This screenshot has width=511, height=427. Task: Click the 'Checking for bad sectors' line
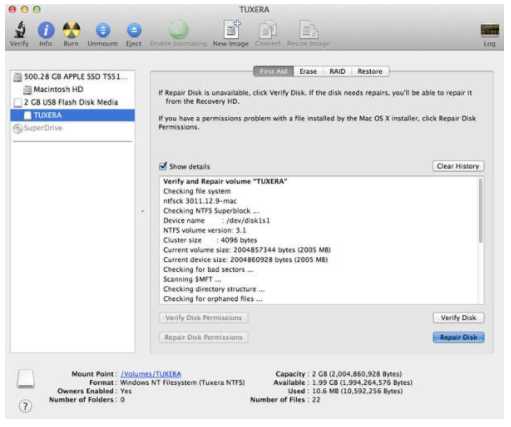click(208, 269)
